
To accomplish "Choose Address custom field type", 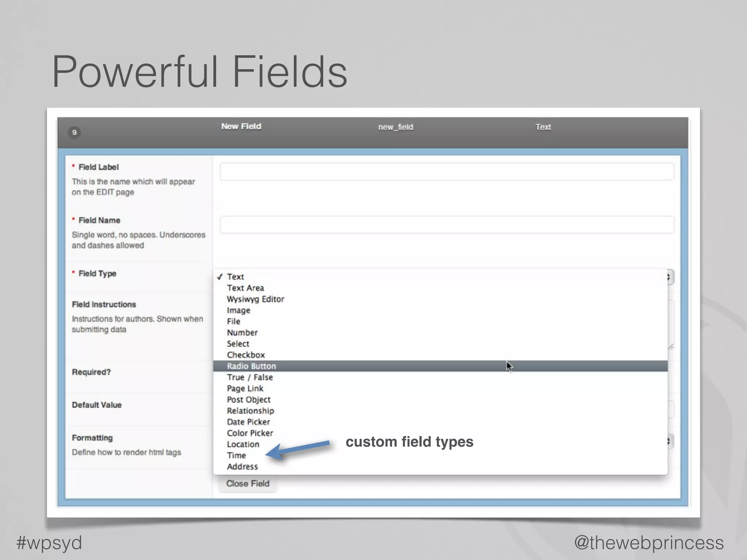I will coord(440,467).
